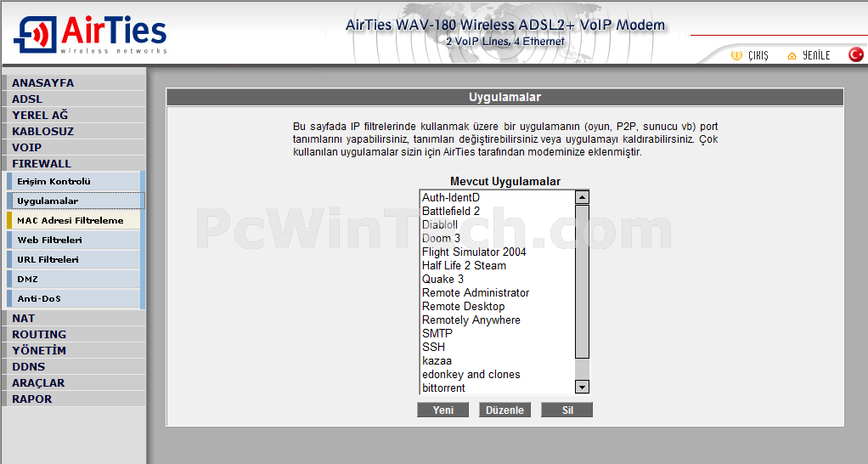The image size is (868, 464).
Task: Select edonkey and clones entry
Action: click(x=497, y=374)
